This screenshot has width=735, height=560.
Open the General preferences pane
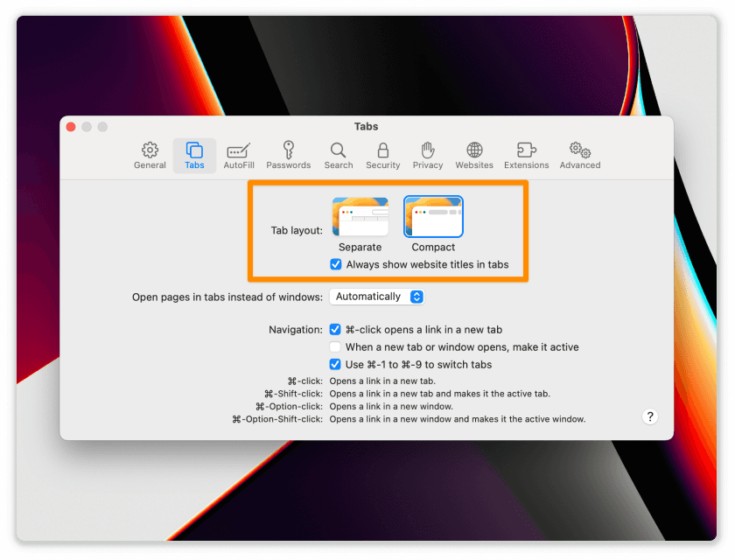pos(150,156)
